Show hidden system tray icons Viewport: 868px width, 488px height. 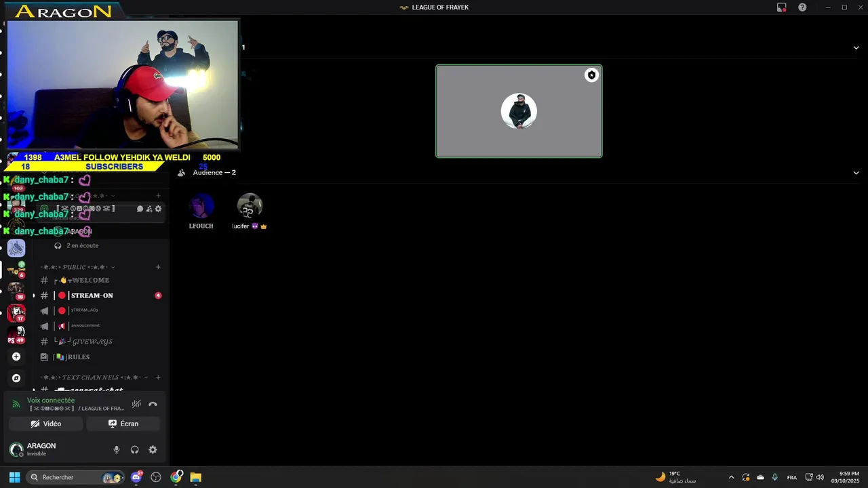pyautogui.click(x=731, y=477)
